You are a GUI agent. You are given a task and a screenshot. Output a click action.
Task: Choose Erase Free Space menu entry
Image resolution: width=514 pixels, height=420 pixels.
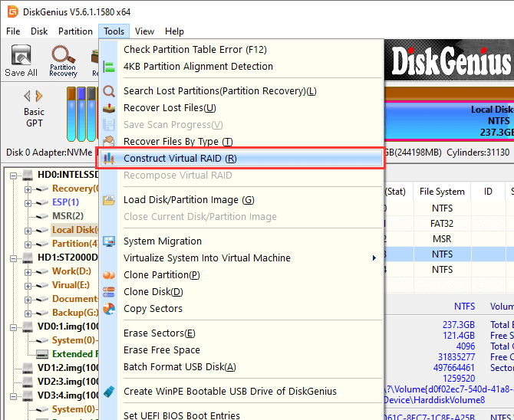[162, 350]
